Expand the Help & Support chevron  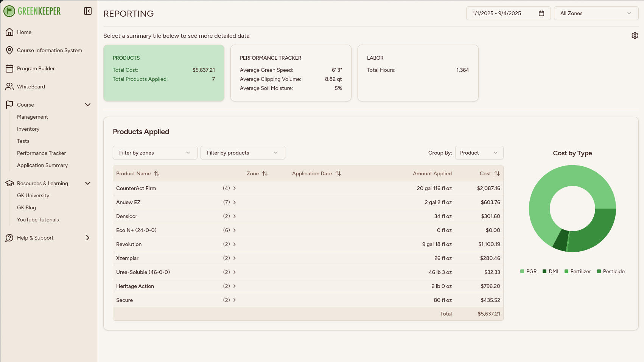coord(88,238)
